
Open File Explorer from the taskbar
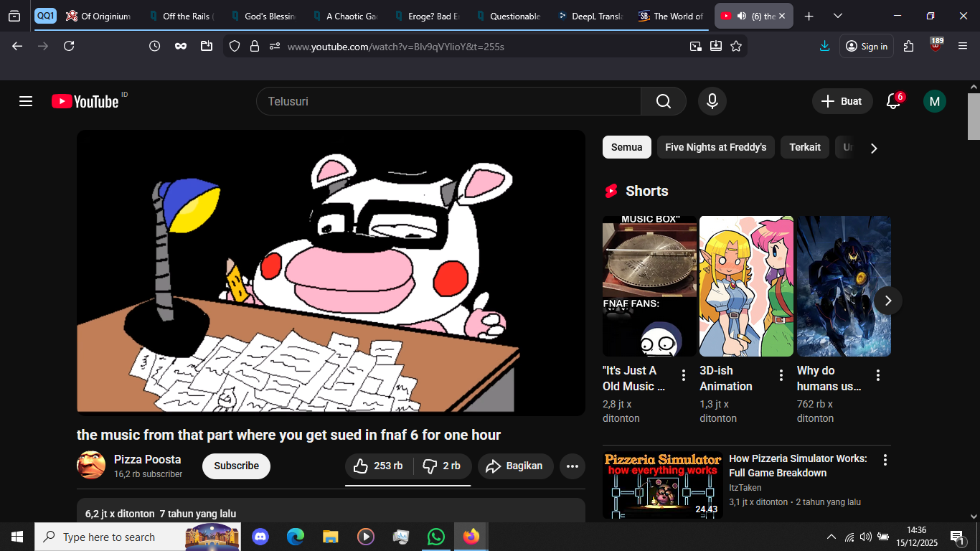(x=330, y=537)
